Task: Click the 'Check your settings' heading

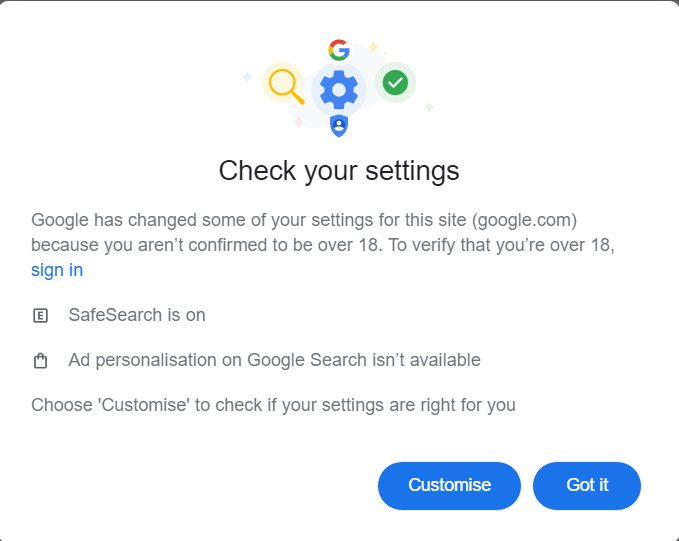Action: point(339,171)
